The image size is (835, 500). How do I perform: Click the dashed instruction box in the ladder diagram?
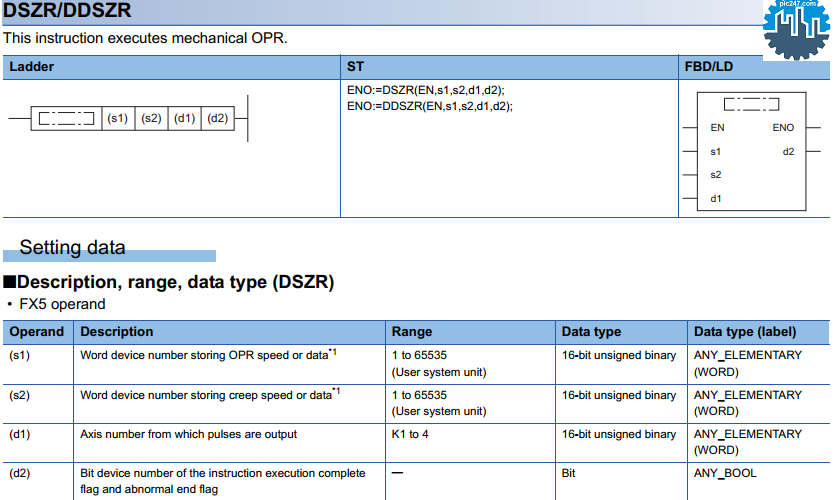point(67,118)
